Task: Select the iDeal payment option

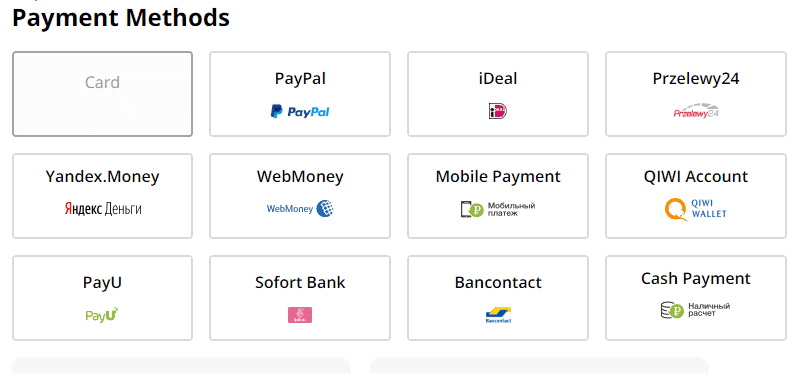Action: (498, 94)
